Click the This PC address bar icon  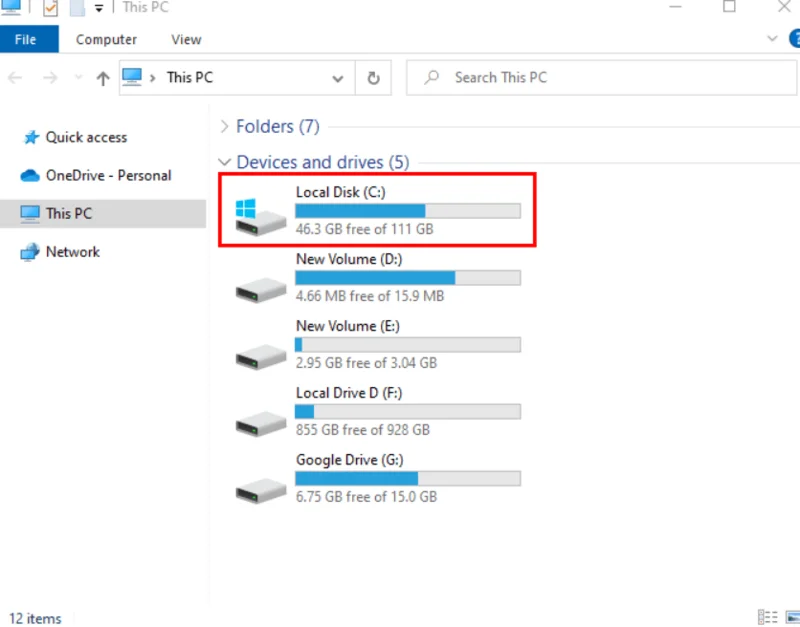pyautogui.click(x=132, y=78)
